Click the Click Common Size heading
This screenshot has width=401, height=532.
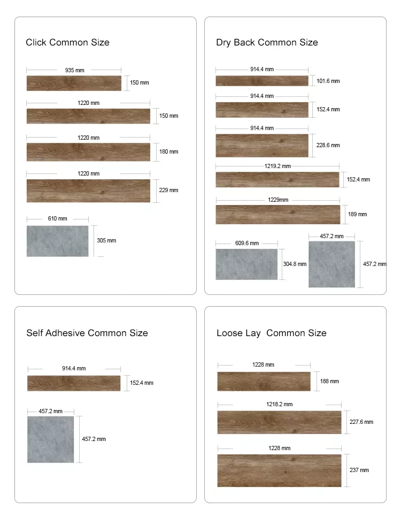pyautogui.click(x=67, y=42)
